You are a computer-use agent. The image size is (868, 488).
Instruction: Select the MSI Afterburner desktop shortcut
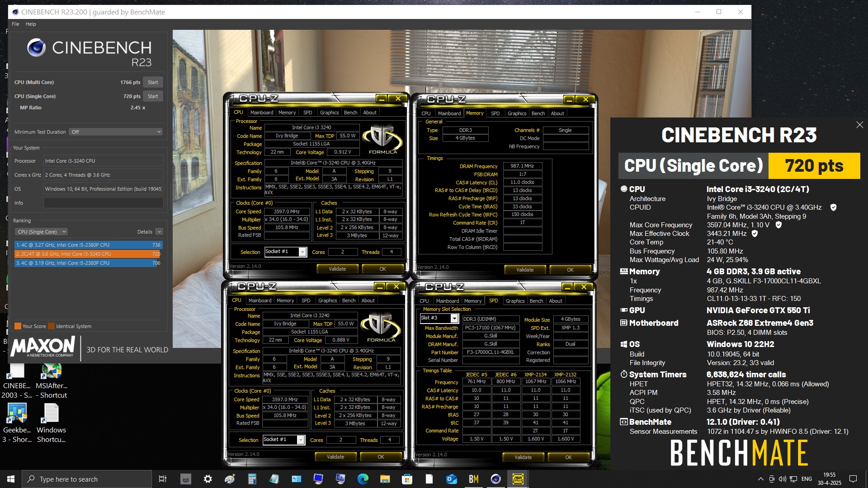tap(51, 381)
